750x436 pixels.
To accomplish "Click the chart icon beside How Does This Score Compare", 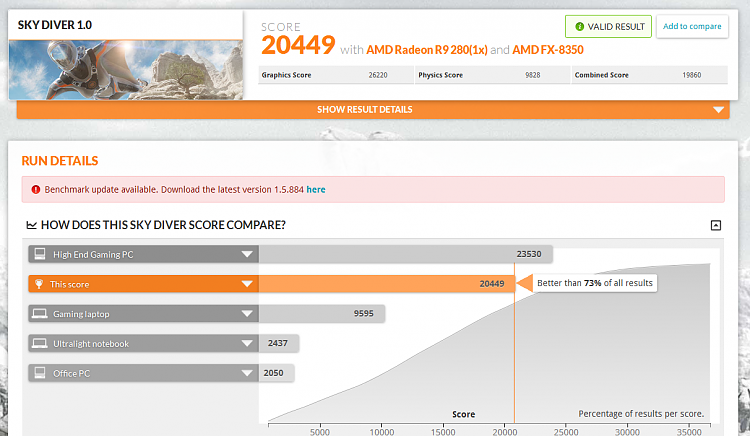I will tap(32, 225).
